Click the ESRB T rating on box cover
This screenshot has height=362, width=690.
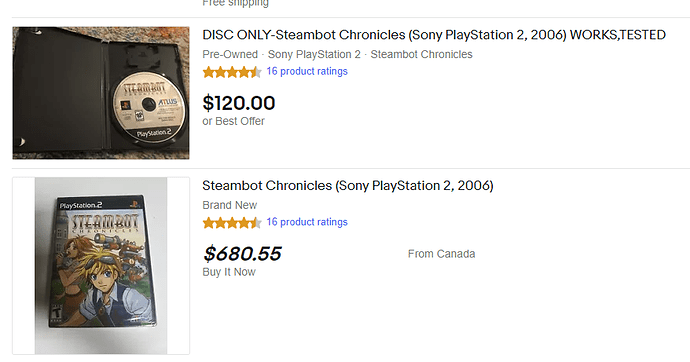click(56, 312)
